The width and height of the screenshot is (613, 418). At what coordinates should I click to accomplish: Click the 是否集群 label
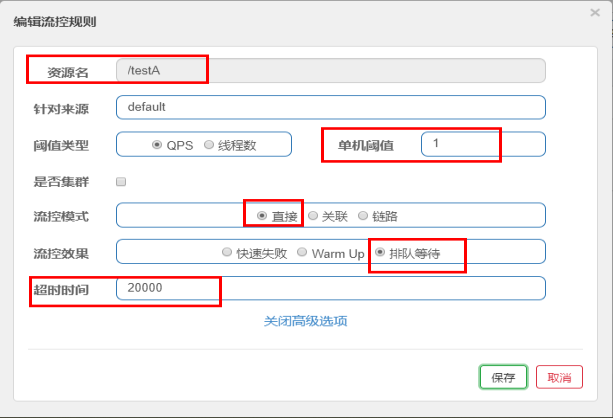point(61,181)
